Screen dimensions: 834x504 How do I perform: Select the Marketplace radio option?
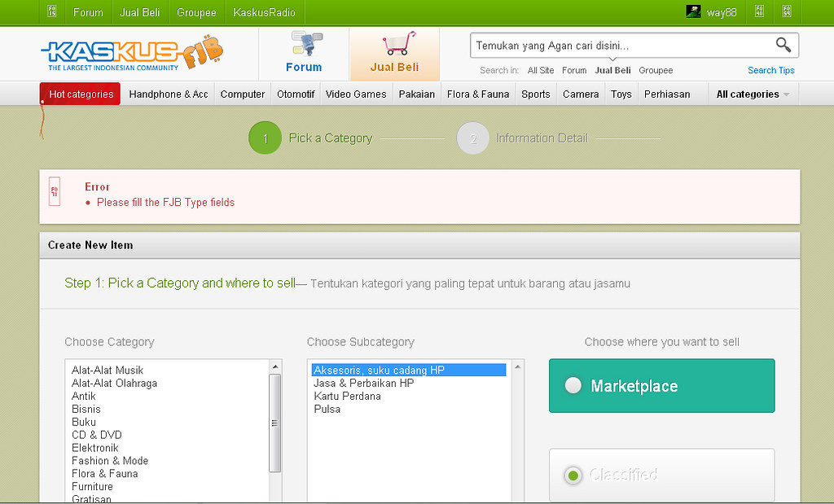pyautogui.click(x=573, y=385)
